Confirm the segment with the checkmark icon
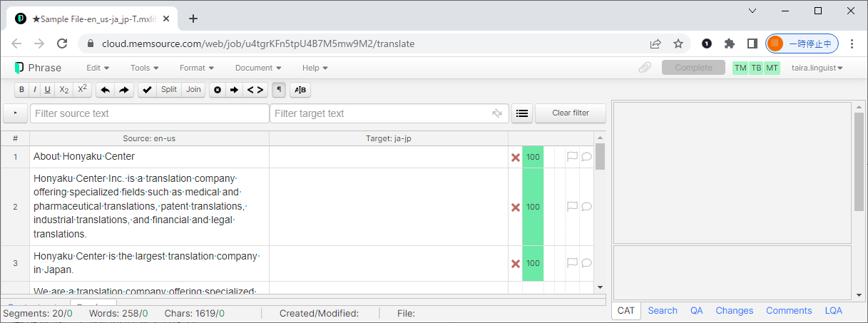 (147, 90)
